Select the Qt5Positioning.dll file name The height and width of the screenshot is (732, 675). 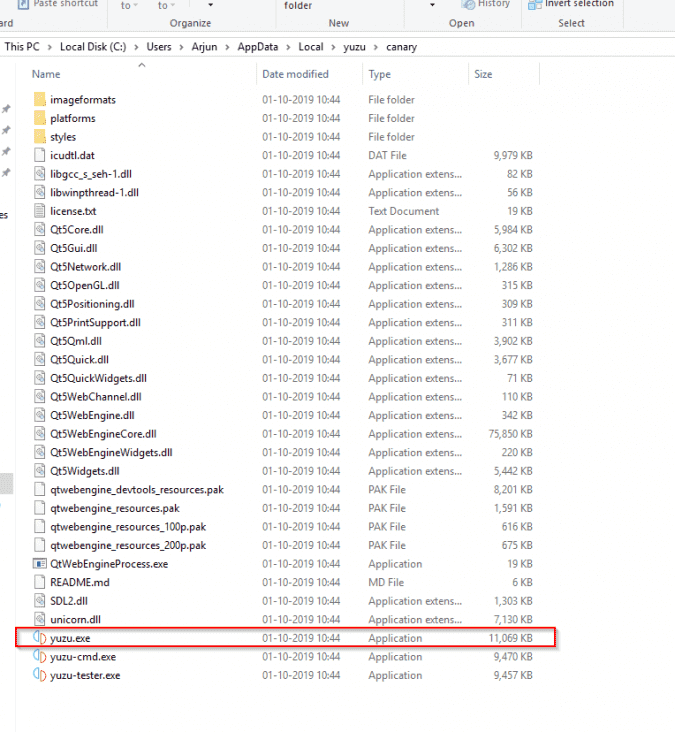point(92,304)
